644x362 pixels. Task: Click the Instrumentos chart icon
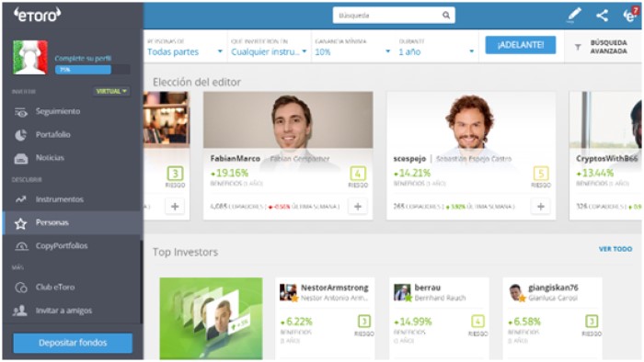pyautogui.click(x=21, y=199)
